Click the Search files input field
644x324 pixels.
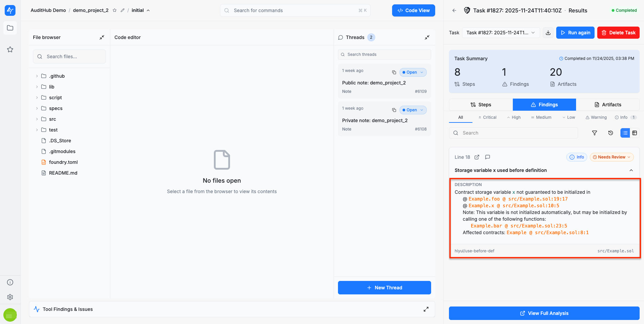70,57
